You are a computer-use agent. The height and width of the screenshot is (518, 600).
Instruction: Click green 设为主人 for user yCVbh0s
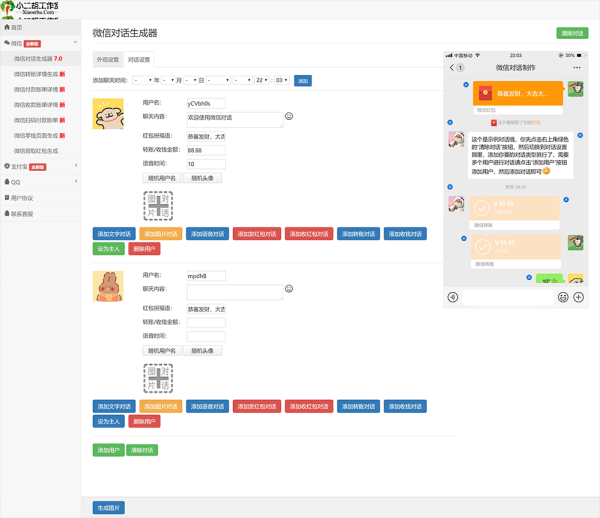point(109,249)
